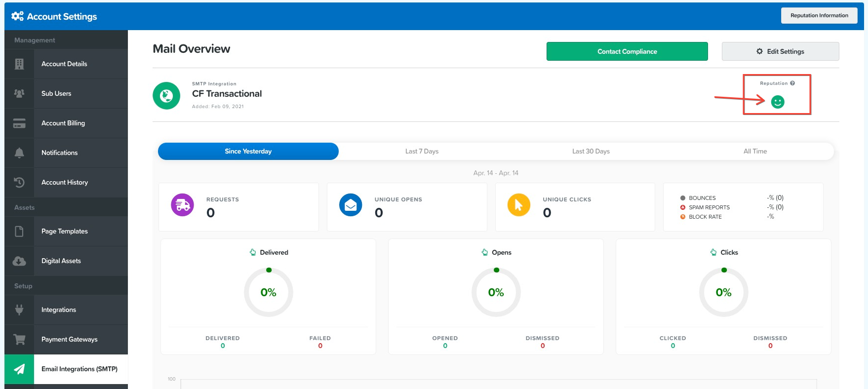868x389 pixels.
Task: Switch to the Last 7 Days tab
Action: tap(422, 151)
